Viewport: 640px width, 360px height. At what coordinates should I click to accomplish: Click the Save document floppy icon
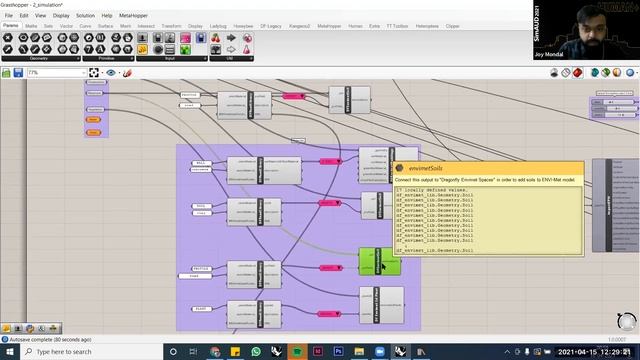pyautogui.click(x=18, y=73)
